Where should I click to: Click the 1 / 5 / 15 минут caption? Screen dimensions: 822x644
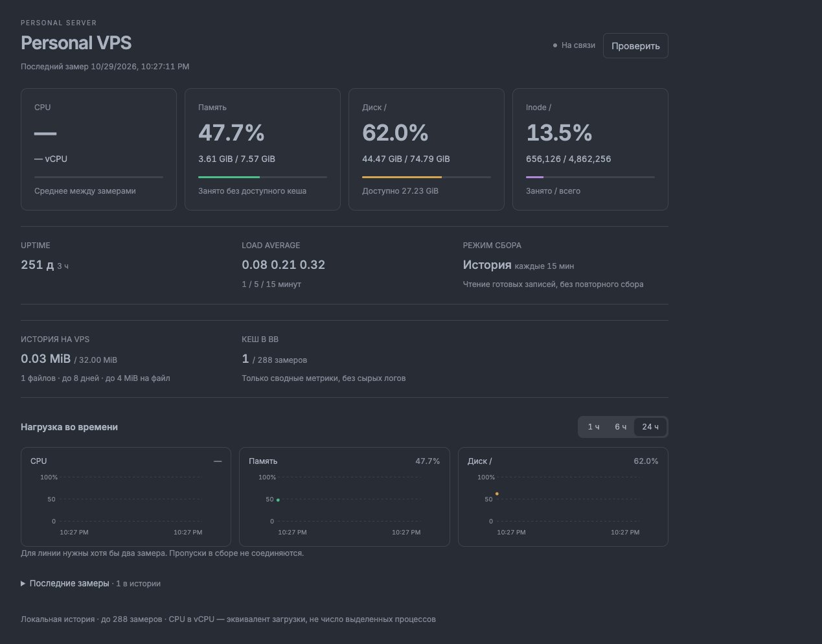(271, 284)
